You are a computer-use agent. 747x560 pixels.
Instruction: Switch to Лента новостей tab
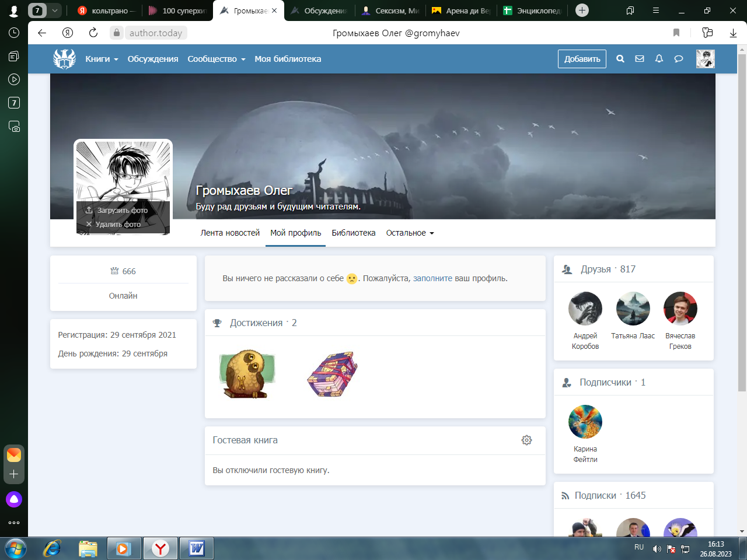pyautogui.click(x=230, y=233)
